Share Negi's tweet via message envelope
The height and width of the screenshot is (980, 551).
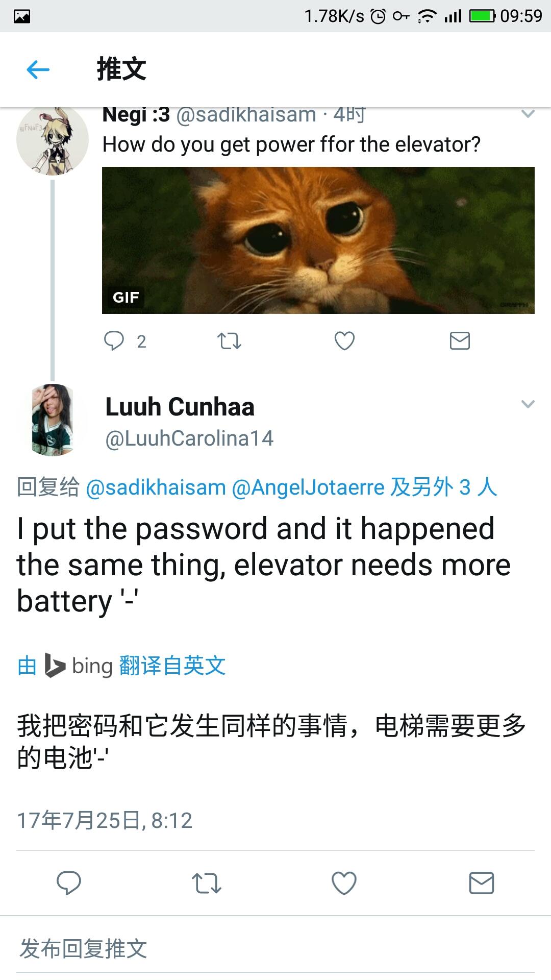[460, 340]
